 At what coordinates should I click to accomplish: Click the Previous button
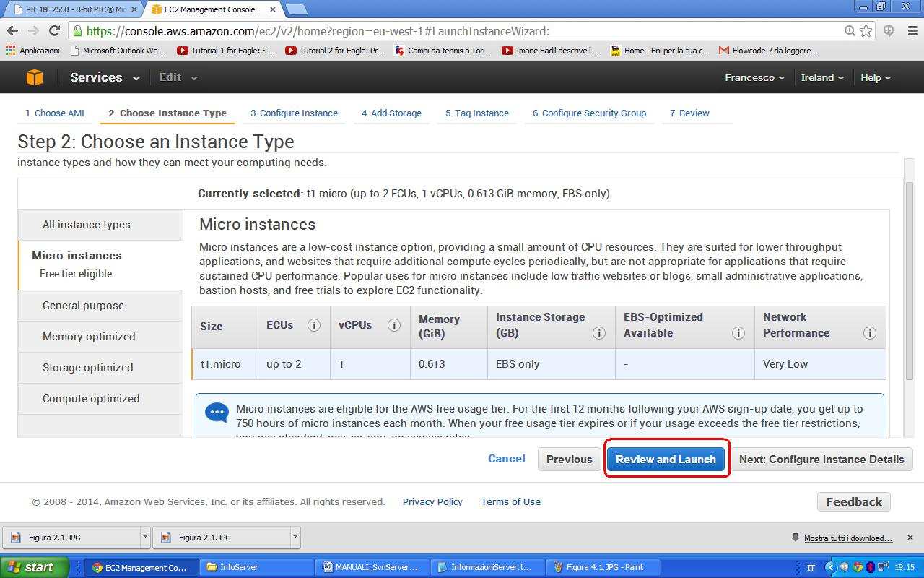point(569,459)
